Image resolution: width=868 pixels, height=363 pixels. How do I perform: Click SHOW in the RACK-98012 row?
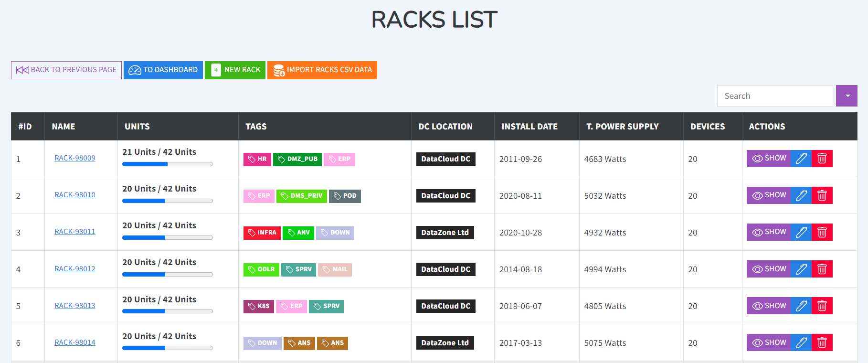pyautogui.click(x=769, y=269)
